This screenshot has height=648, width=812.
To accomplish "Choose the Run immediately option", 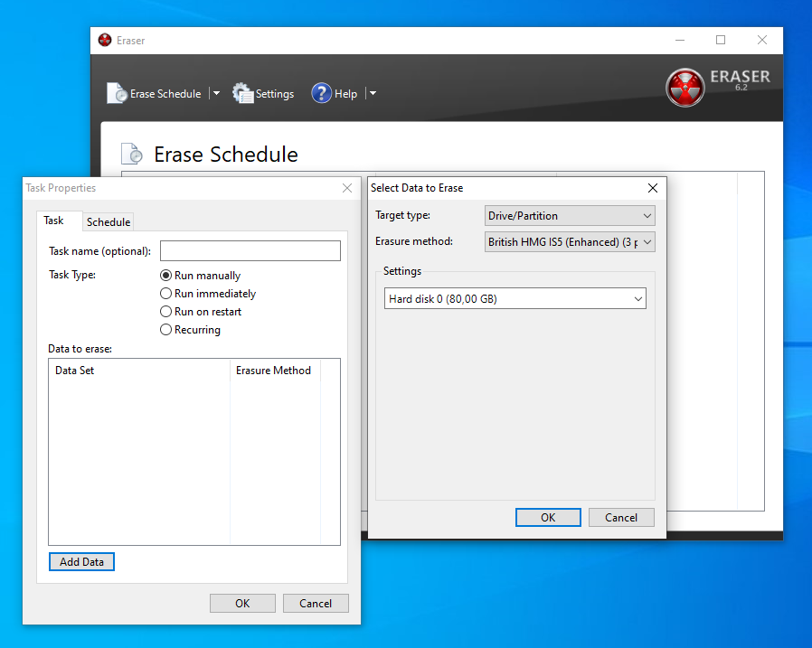I will (x=165, y=294).
